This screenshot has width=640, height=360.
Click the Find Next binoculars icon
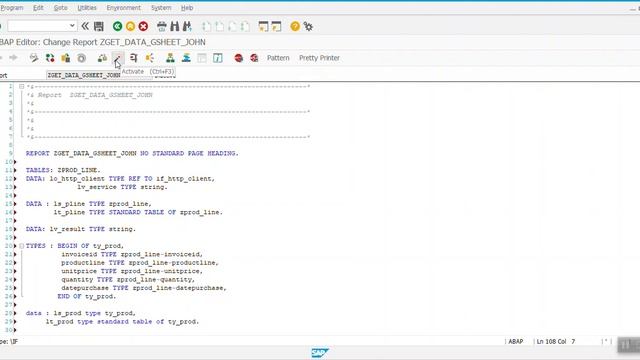(x=187, y=27)
